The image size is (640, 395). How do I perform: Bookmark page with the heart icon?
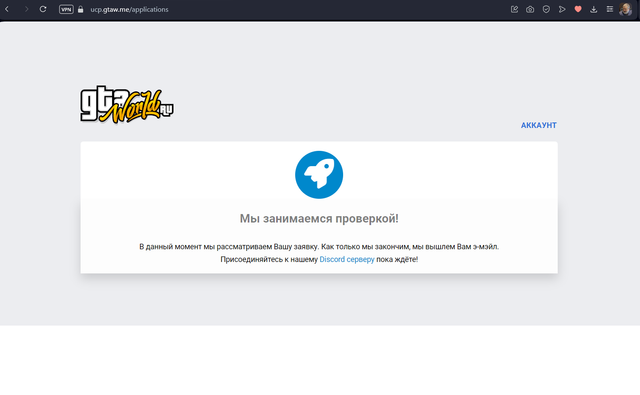point(578,9)
